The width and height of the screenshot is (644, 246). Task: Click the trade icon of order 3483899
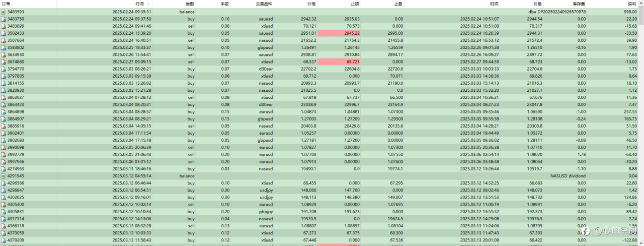pos(3,26)
